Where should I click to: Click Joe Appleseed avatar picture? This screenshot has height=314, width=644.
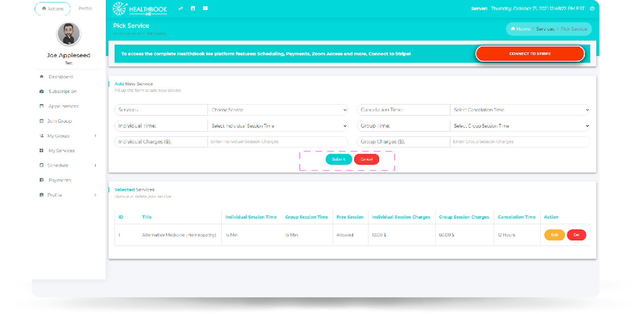click(x=69, y=34)
